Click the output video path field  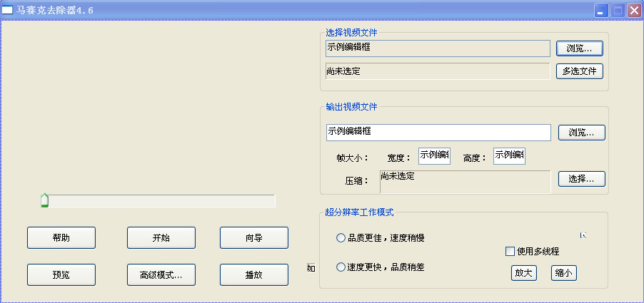coord(438,133)
